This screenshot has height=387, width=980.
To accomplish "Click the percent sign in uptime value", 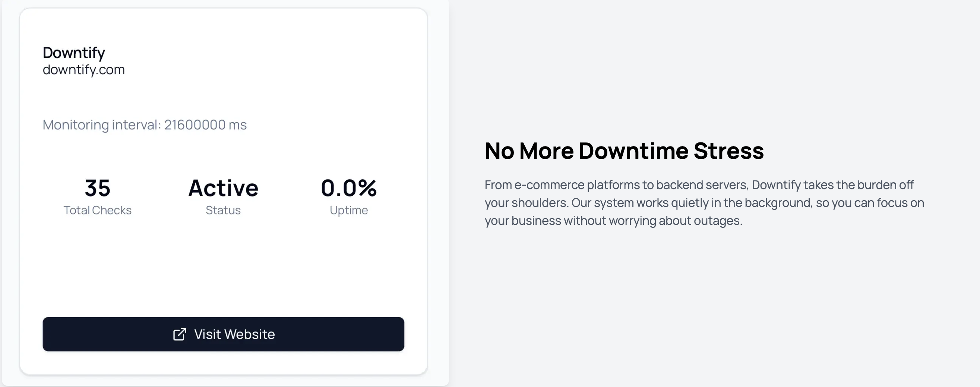I will coord(367,188).
